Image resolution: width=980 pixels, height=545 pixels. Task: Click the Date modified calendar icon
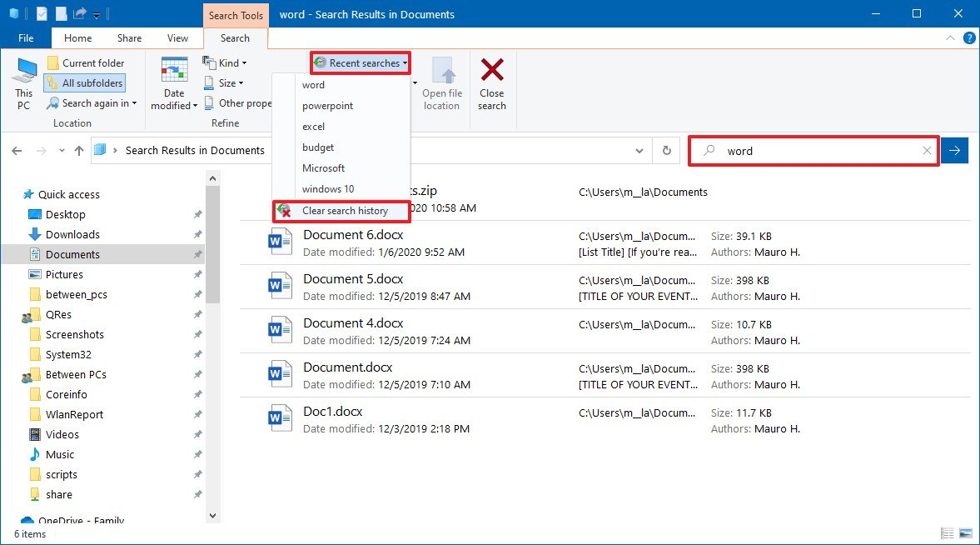click(174, 71)
